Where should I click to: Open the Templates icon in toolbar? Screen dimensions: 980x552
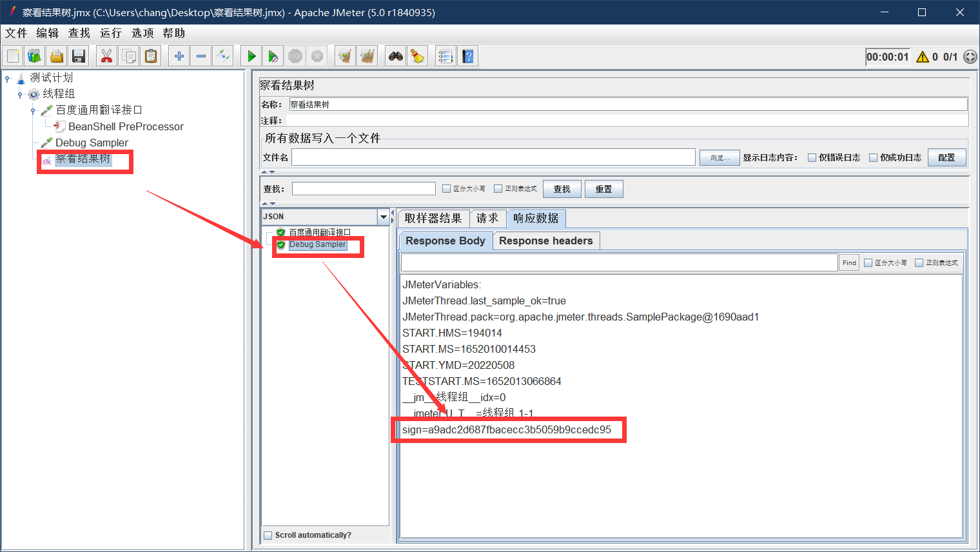(35, 57)
